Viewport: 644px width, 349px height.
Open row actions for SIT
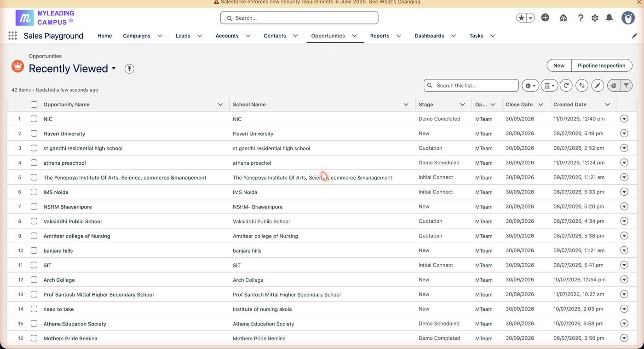(x=624, y=265)
